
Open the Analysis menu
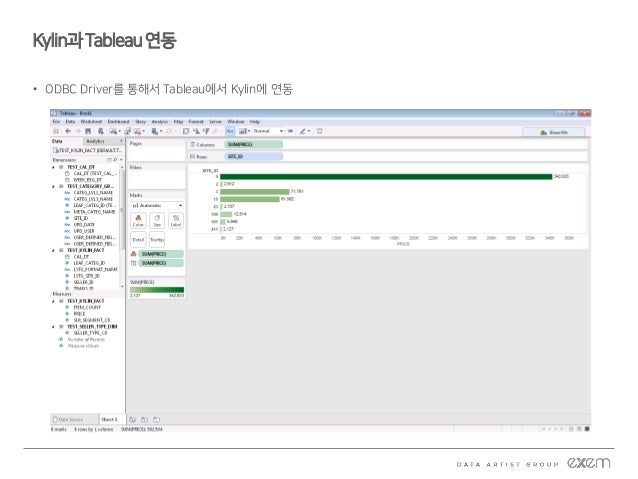click(x=160, y=122)
